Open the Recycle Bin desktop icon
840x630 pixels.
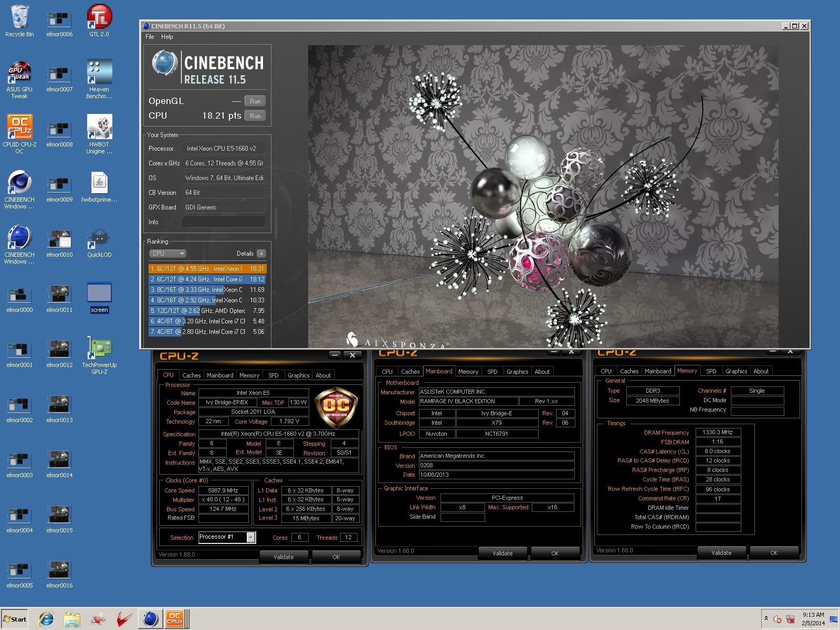point(19,22)
